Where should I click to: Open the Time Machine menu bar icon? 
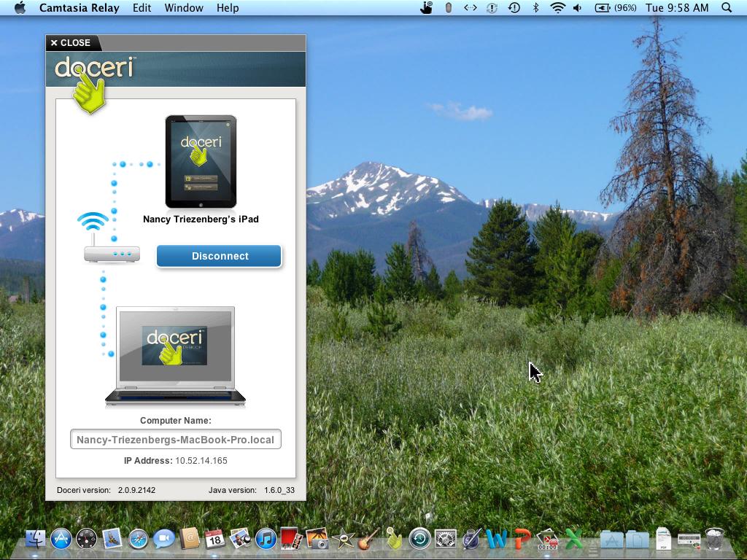514,7
